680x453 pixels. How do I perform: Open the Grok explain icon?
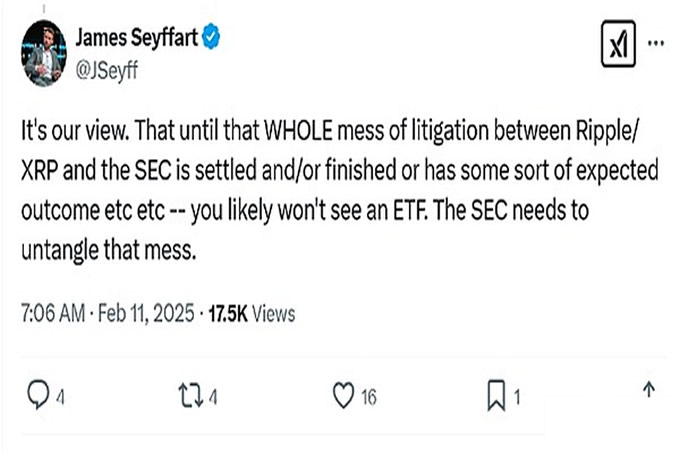tap(618, 47)
